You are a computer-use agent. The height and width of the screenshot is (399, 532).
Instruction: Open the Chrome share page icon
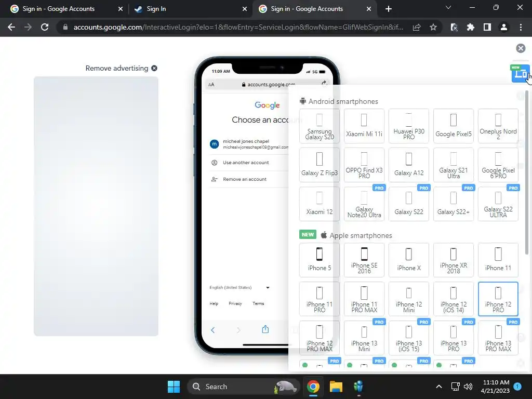(417, 27)
